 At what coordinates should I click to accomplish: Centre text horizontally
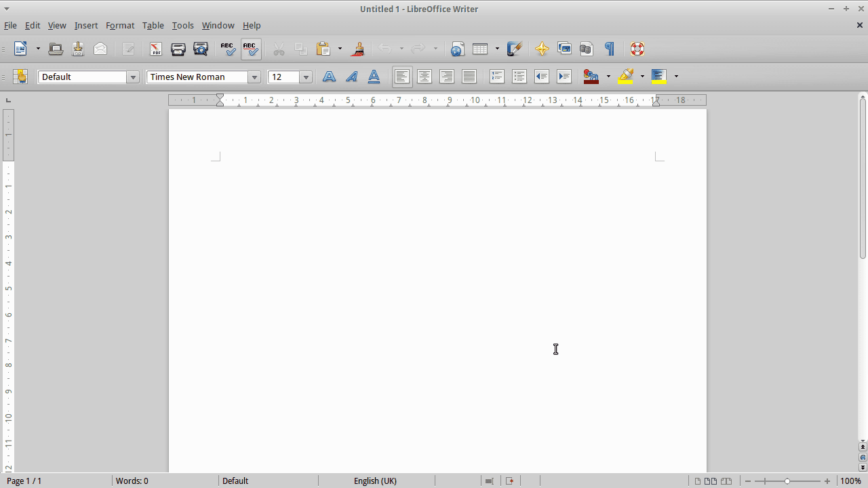[x=425, y=77]
